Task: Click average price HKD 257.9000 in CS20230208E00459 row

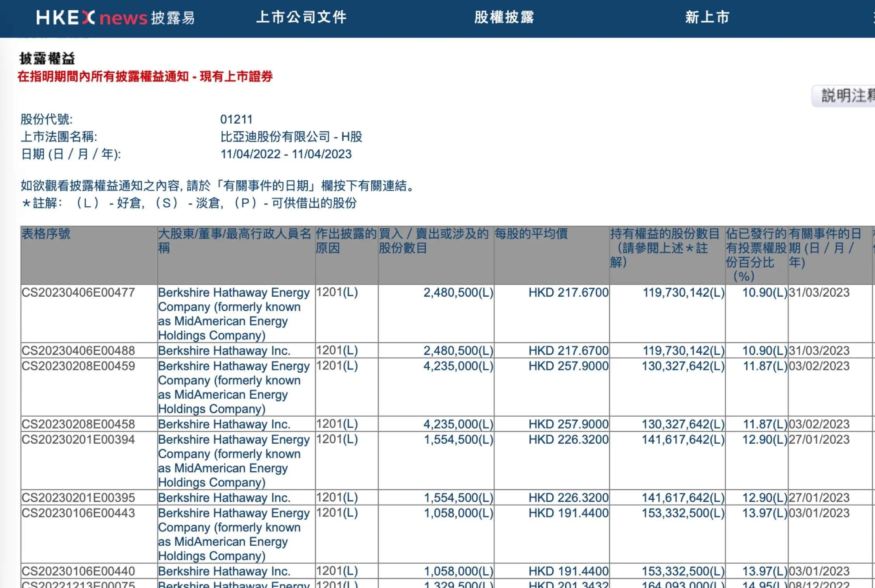Action: click(569, 366)
